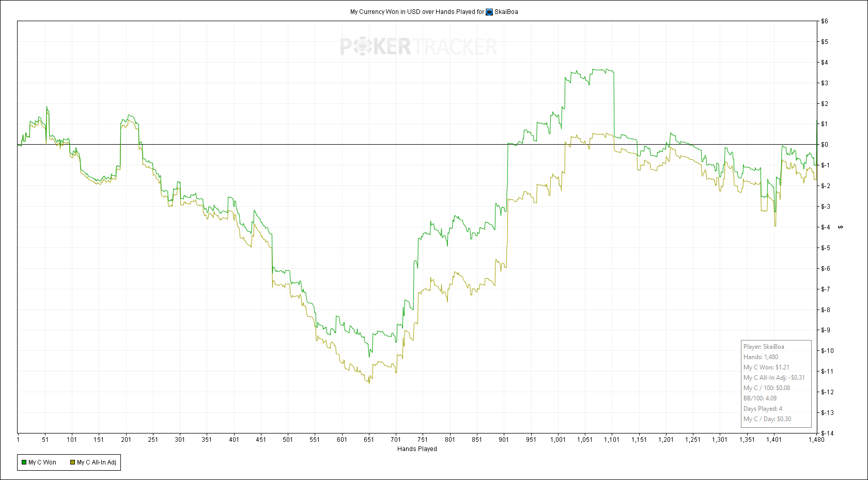Click the $-9 label on the y-axis

point(826,330)
